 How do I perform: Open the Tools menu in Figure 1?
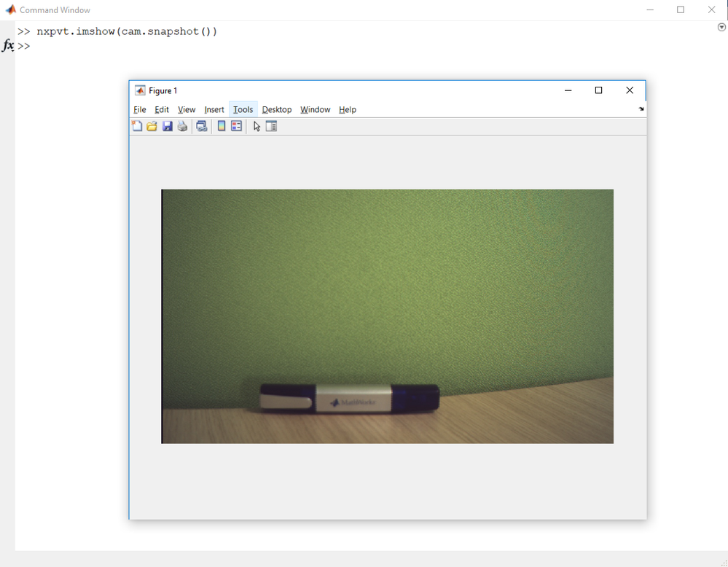tap(243, 109)
